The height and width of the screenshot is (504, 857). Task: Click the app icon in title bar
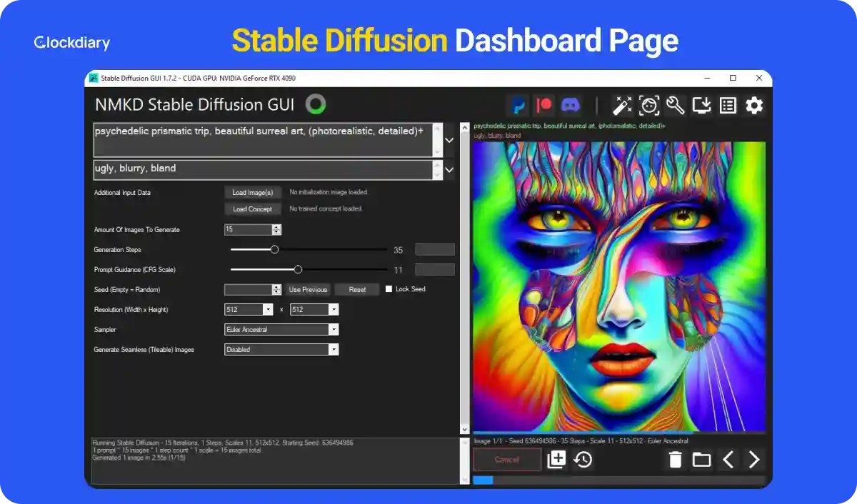[93, 78]
